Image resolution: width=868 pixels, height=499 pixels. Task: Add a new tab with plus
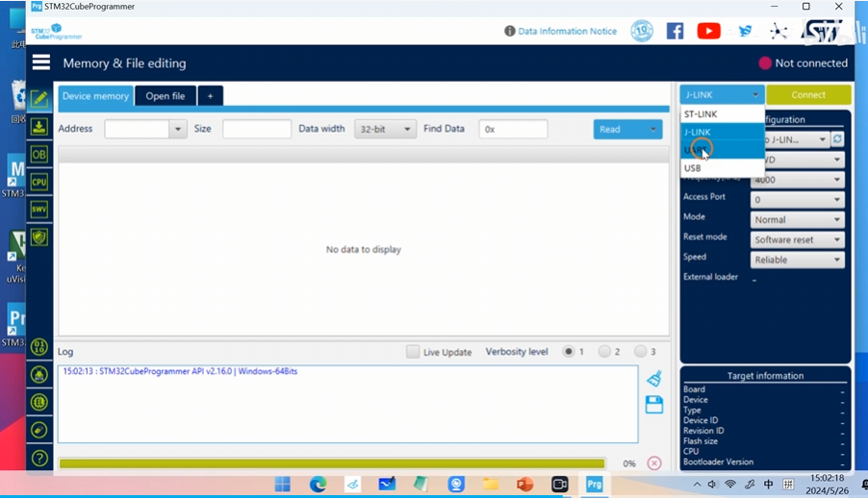click(211, 96)
